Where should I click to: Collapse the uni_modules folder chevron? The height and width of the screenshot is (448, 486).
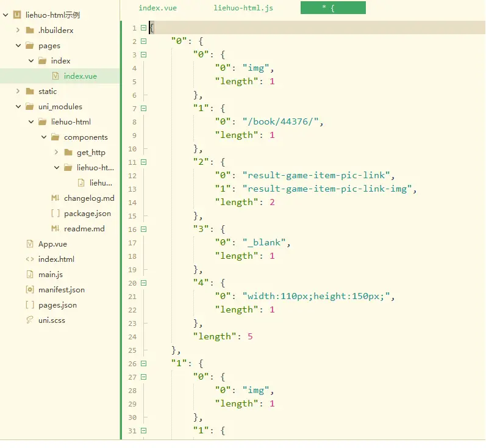tap(18, 107)
